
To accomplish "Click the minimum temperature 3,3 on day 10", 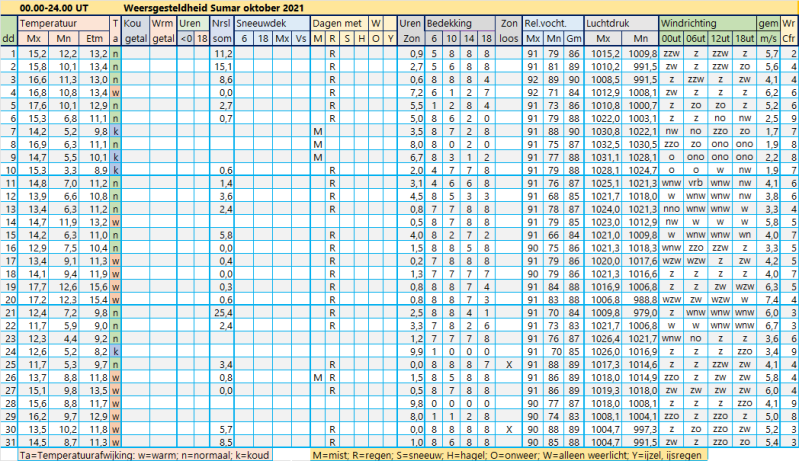I will (65, 169).
